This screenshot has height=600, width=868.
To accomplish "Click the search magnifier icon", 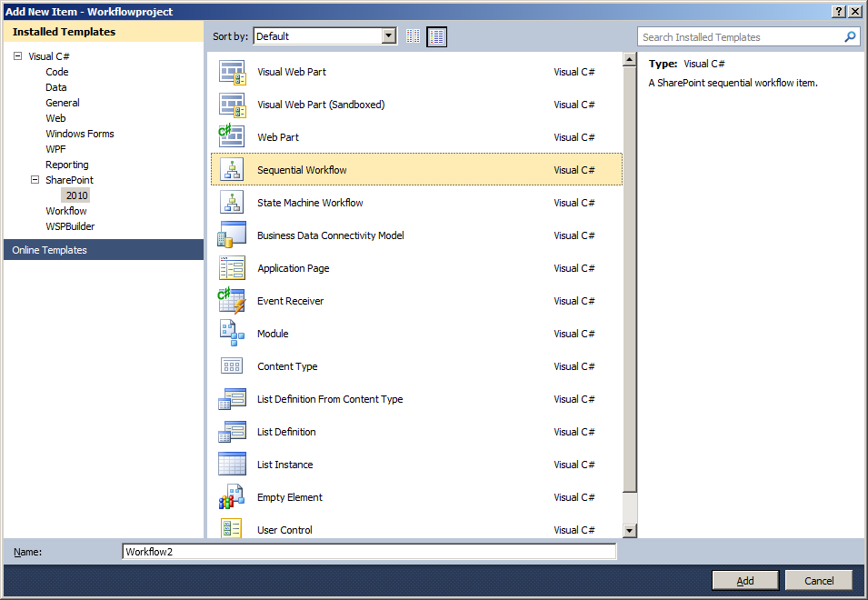I will click(x=850, y=37).
